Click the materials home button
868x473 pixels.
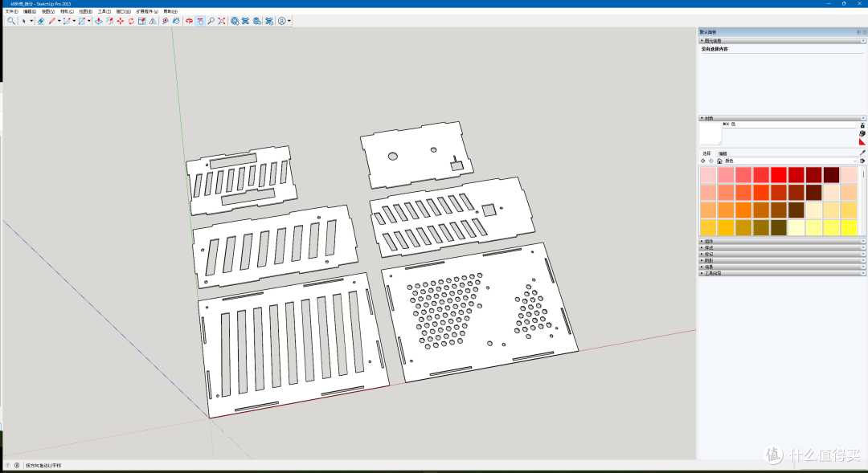tap(719, 161)
